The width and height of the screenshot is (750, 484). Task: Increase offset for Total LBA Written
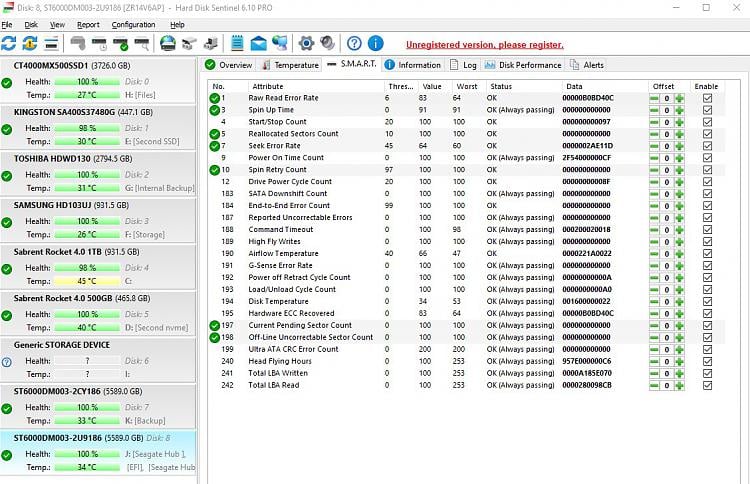tap(679, 373)
